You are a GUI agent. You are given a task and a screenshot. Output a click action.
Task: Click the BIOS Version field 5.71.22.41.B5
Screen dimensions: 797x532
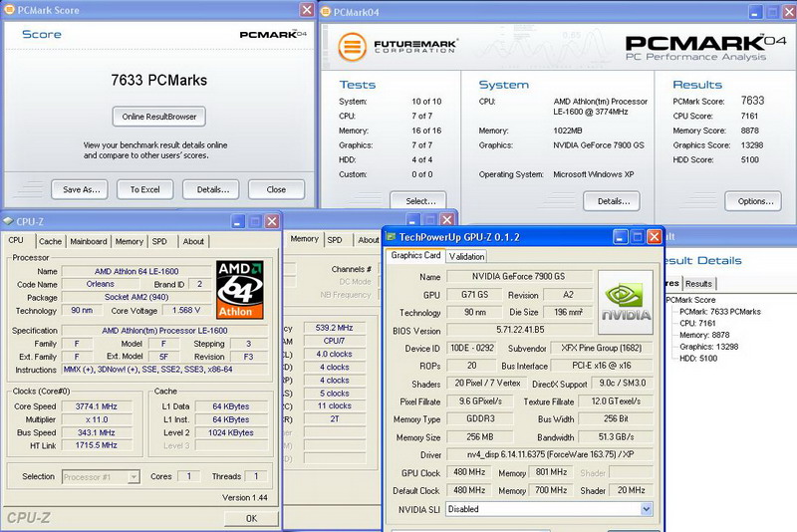[519, 330]
